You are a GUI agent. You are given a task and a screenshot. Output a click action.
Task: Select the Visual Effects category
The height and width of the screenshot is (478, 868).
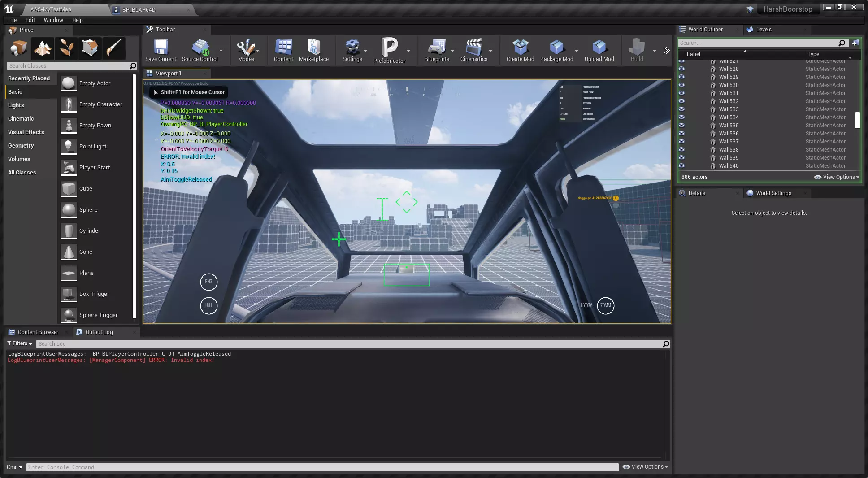[x=26, y=132]
